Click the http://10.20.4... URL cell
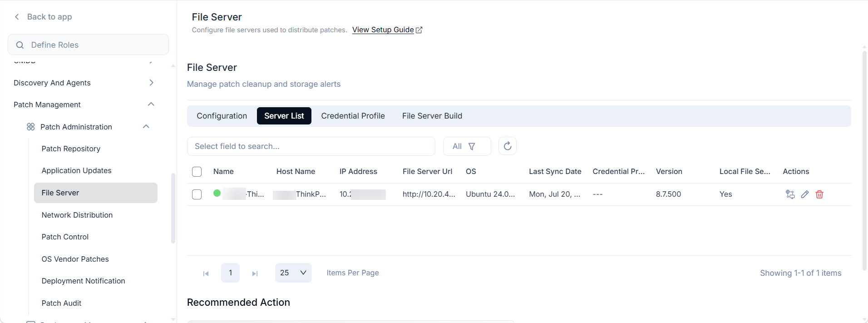Viewport: 868px width, 323px height. click(429, 194)
